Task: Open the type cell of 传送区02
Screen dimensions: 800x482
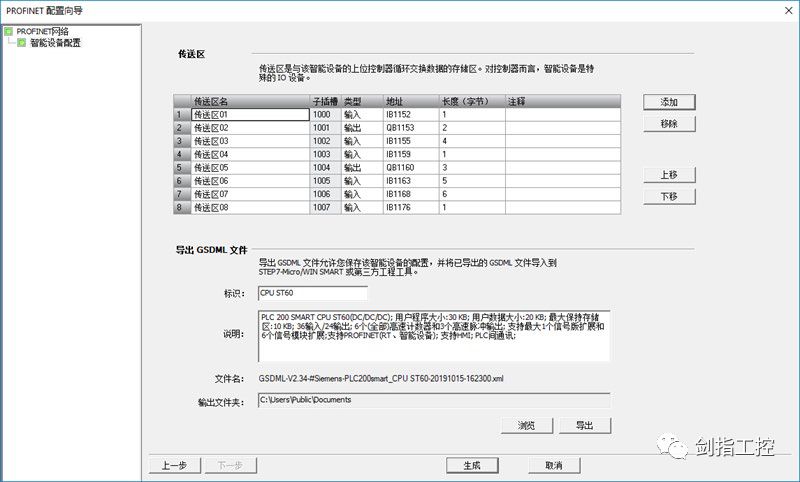Action: point(362,128)
